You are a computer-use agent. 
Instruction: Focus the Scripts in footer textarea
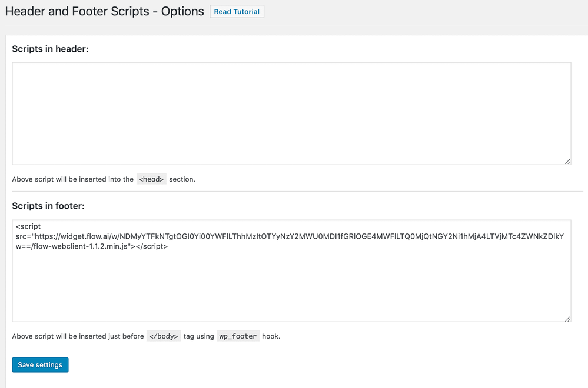click(x=291, y=271)
